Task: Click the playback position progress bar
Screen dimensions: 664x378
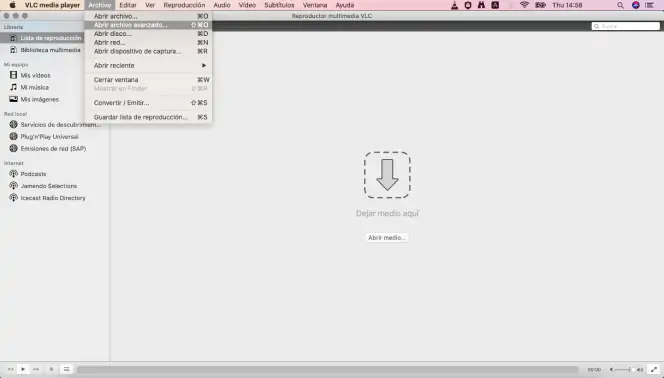Action: (x=327, y=370)
